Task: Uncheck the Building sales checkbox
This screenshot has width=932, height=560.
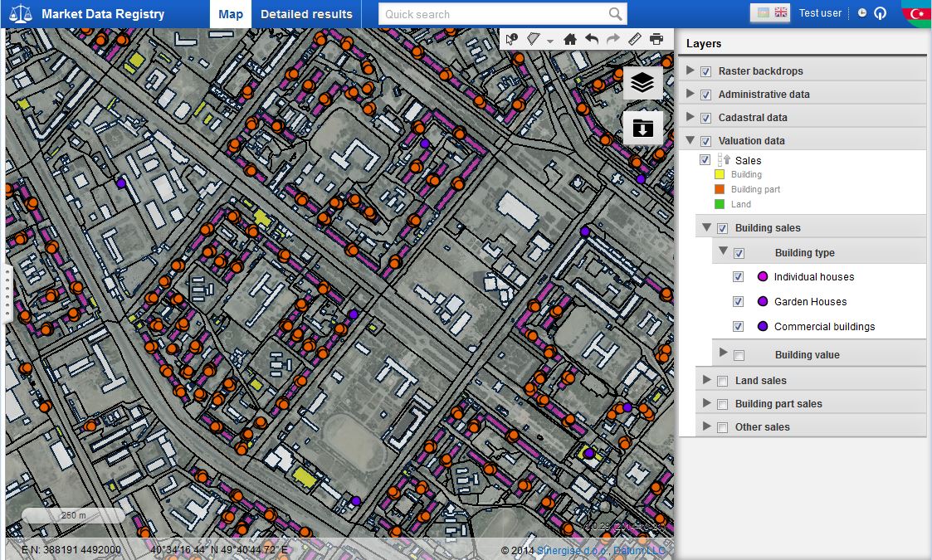Action: (x=722, y=228)
